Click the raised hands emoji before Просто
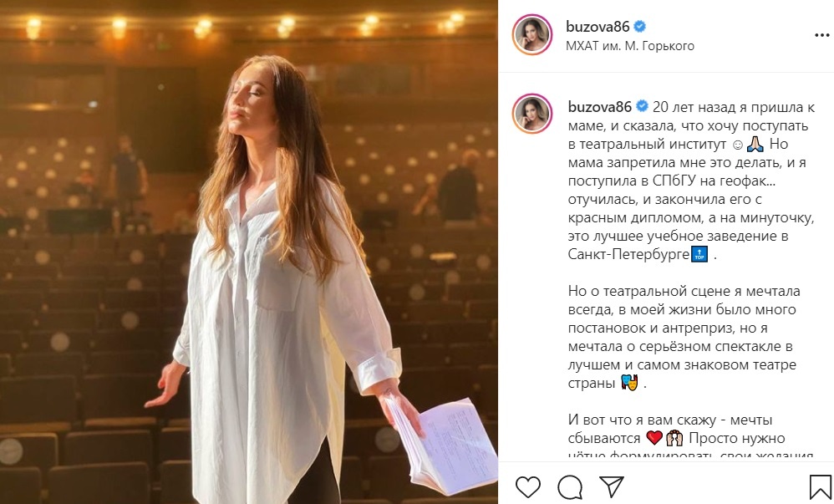834x504 pixels. pos(674,438)
